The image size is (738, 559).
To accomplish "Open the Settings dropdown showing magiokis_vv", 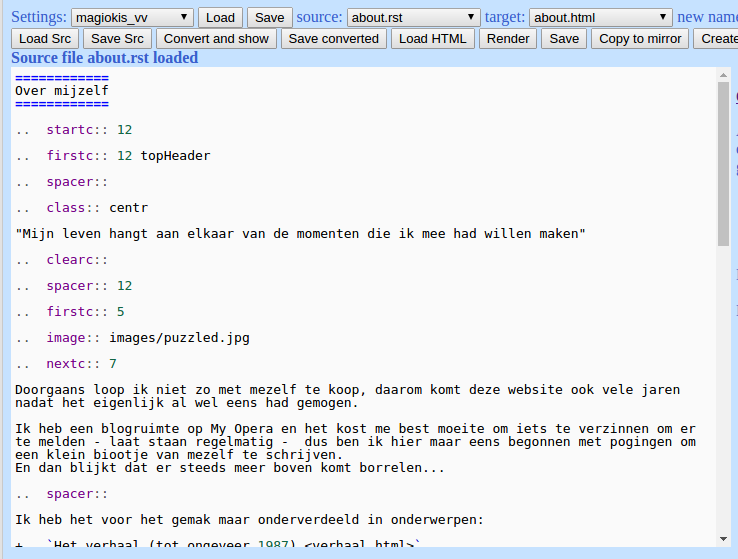I will pos(132,18).
